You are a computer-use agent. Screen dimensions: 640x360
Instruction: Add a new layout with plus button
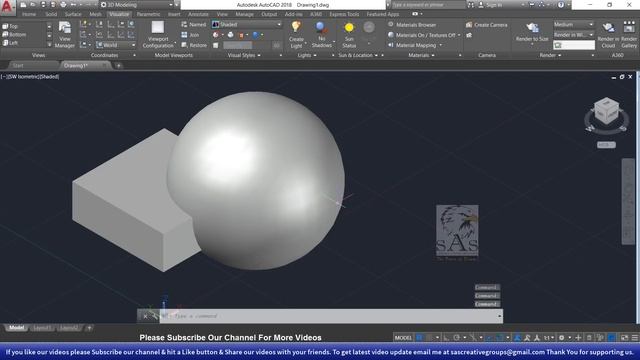click(x=89, y=328)
